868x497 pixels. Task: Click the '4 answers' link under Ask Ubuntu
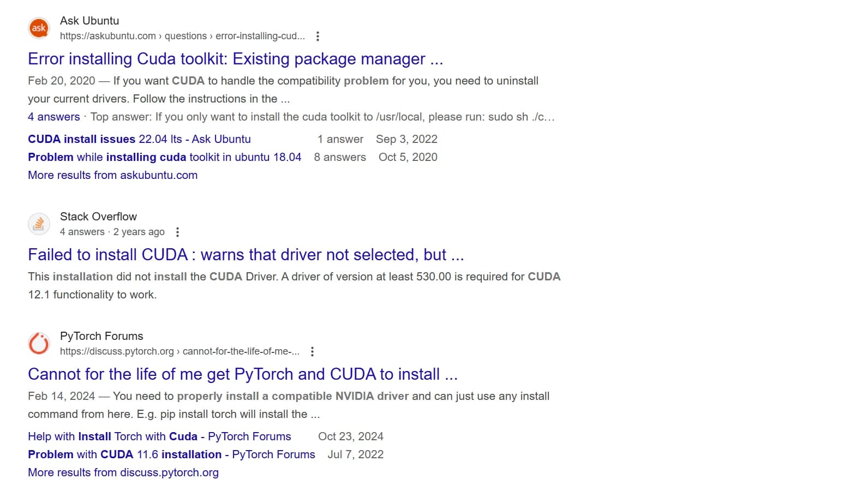pos(53,117)
